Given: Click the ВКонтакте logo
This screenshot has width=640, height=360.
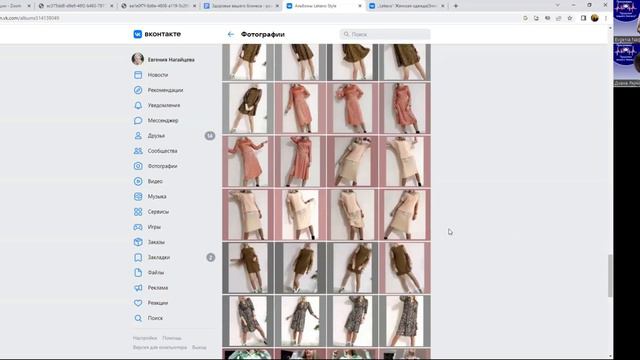Looking at the screenshot, I should pyautogui.click(x=157, y=34).
